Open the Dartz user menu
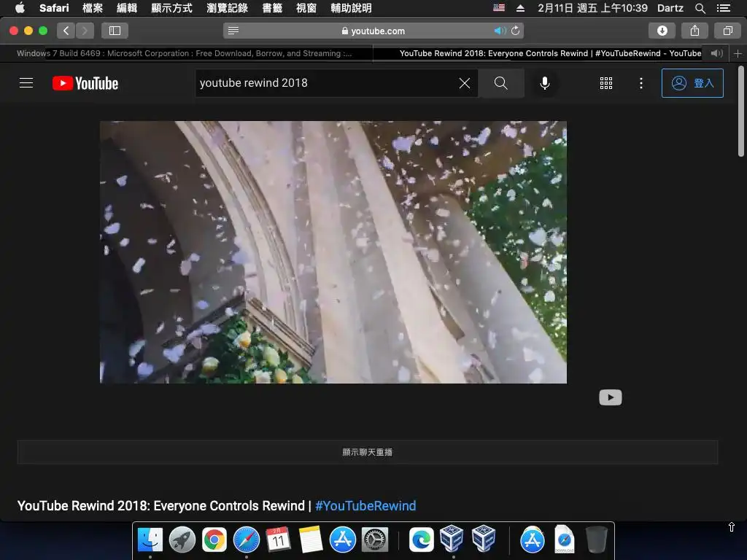Viewport: 747px width, 560px height. point(670,7)
